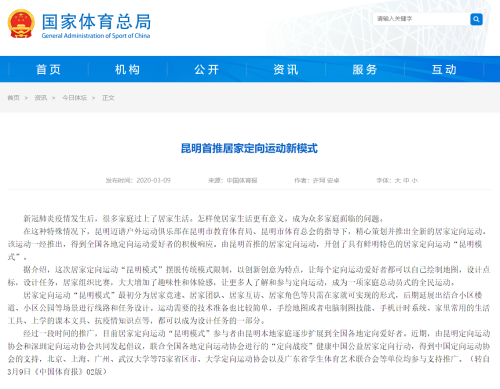Click the citation 《中国体育报》02版 at article end
500x389 pixels.
pos(69,372)
